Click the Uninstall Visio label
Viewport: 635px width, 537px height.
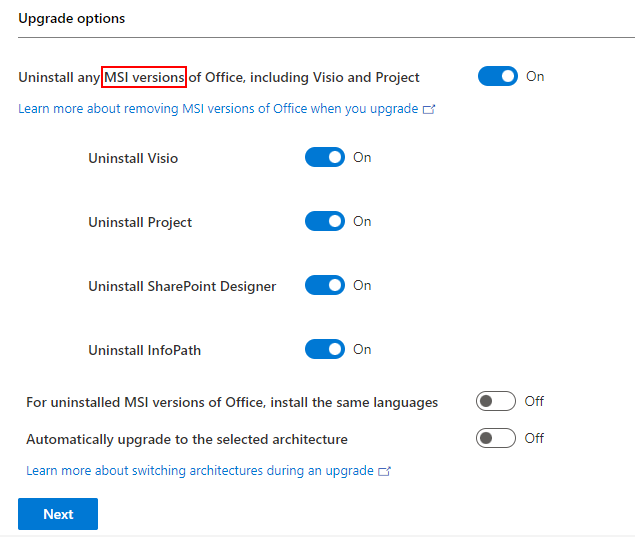click(x=133, y=158)
